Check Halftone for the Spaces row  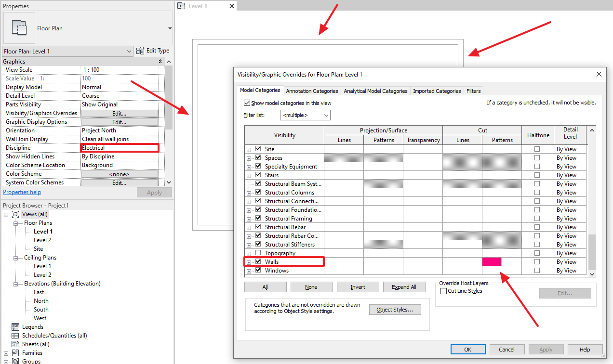coord(537,158)
